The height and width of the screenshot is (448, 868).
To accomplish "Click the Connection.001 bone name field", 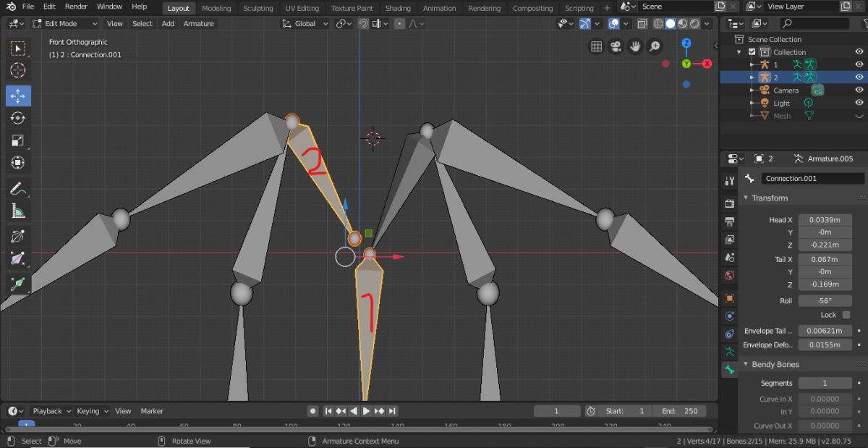I will (x=812, y=178).
